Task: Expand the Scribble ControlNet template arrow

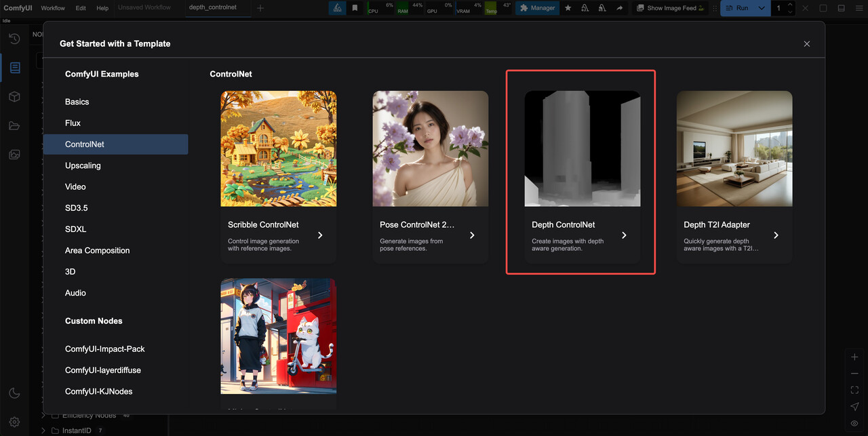Action: click(x=320, y=235)
